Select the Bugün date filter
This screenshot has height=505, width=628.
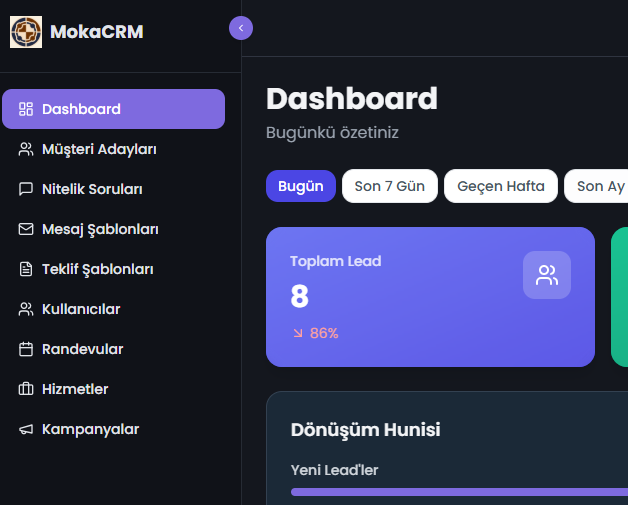pos(301,186)
